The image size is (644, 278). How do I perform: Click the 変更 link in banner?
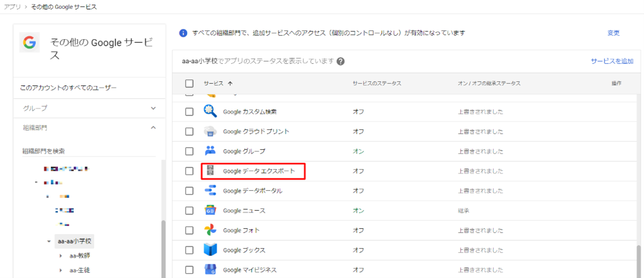point(613,33)
